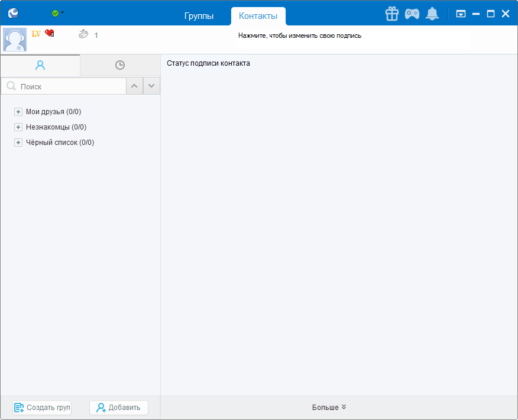Click the Создать группу button
The height and width of the screenshot is (420, 518).
(42, 408)
